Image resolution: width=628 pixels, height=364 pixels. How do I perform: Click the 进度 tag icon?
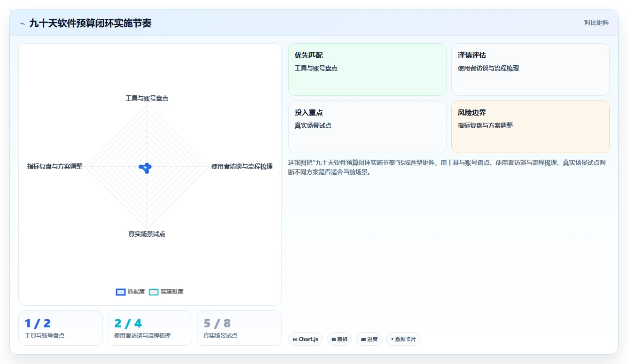[x=363, y=339]
